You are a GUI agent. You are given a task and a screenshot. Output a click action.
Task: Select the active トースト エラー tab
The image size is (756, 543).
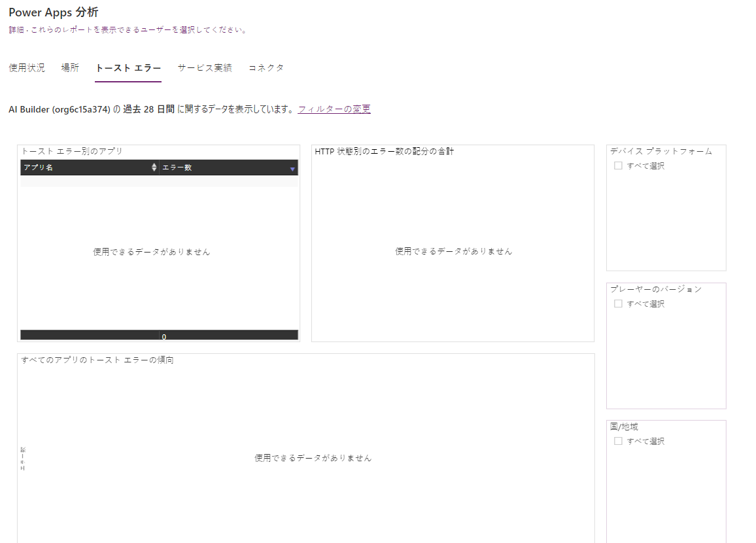pos(128,67)
